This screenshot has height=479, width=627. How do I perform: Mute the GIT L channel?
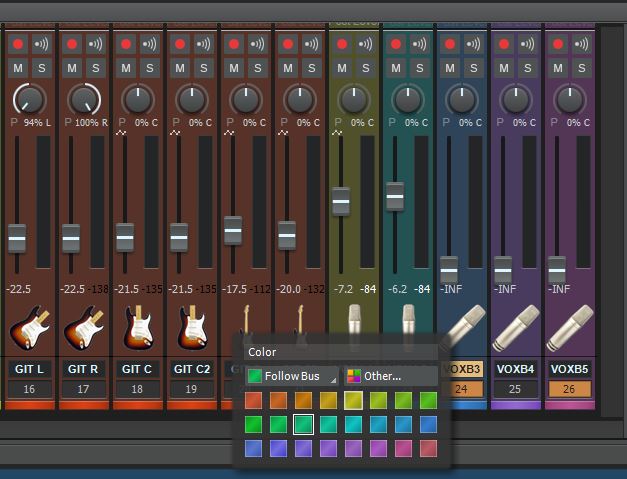[x=18, y=68]
